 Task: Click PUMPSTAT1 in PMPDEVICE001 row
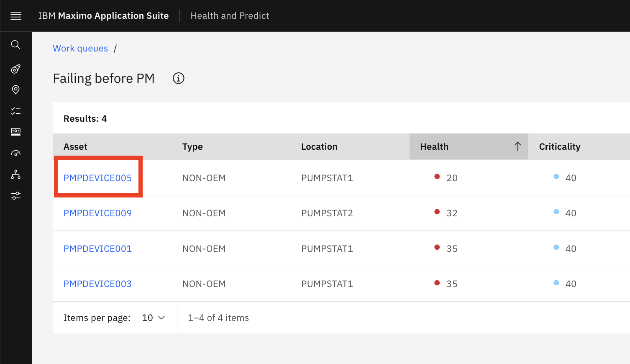pos(327,249)
